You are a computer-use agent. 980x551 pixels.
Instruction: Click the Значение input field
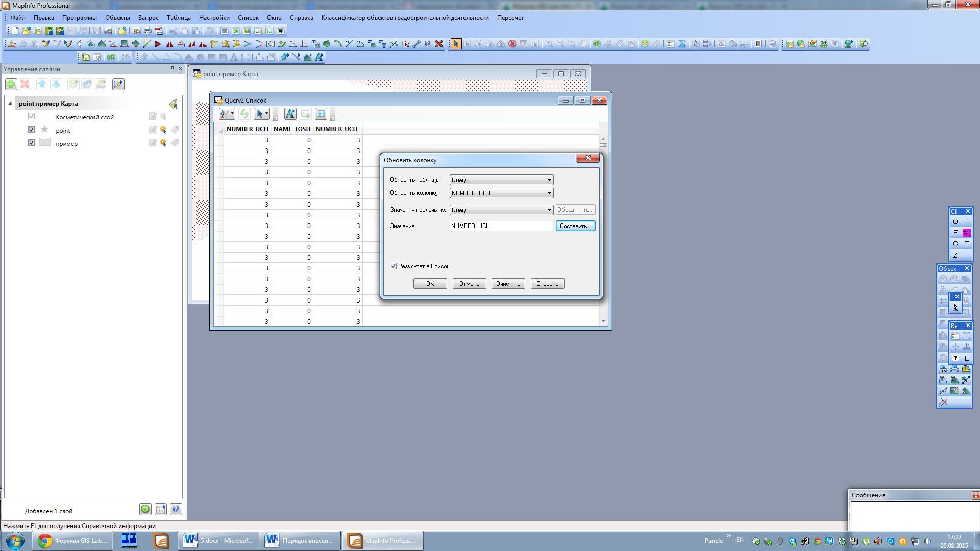click(501, 226)
